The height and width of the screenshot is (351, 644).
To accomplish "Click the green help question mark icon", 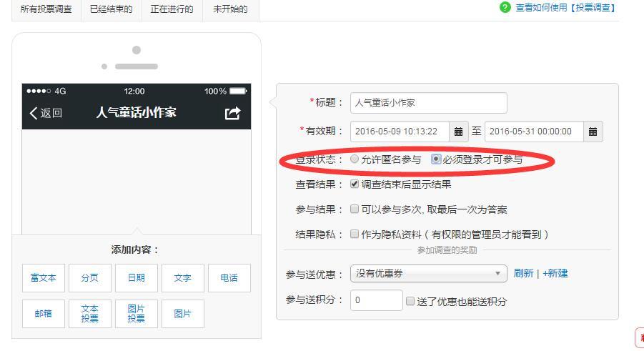I will (x=505, y=7).
